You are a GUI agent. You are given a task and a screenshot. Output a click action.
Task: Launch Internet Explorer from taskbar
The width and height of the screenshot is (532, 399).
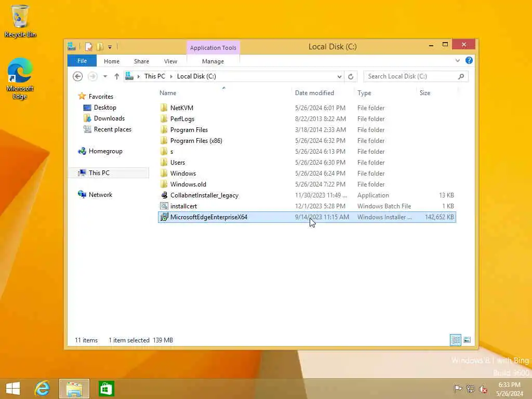(x=43, y=389)
